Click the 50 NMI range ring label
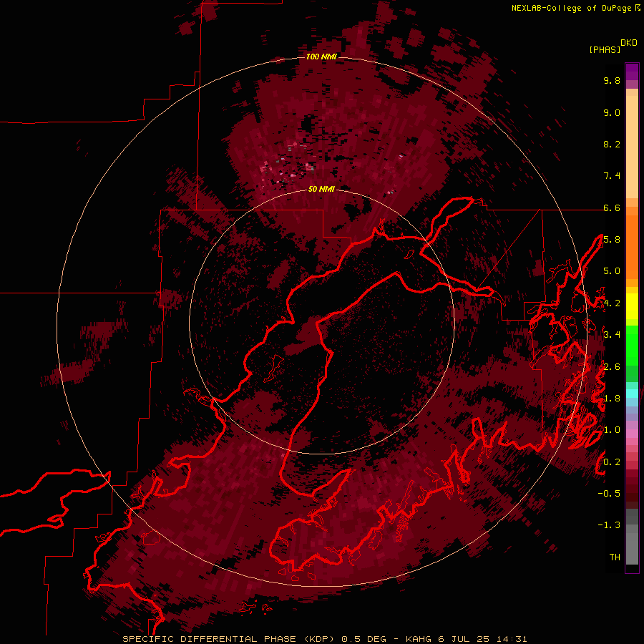 click(321, 189)
